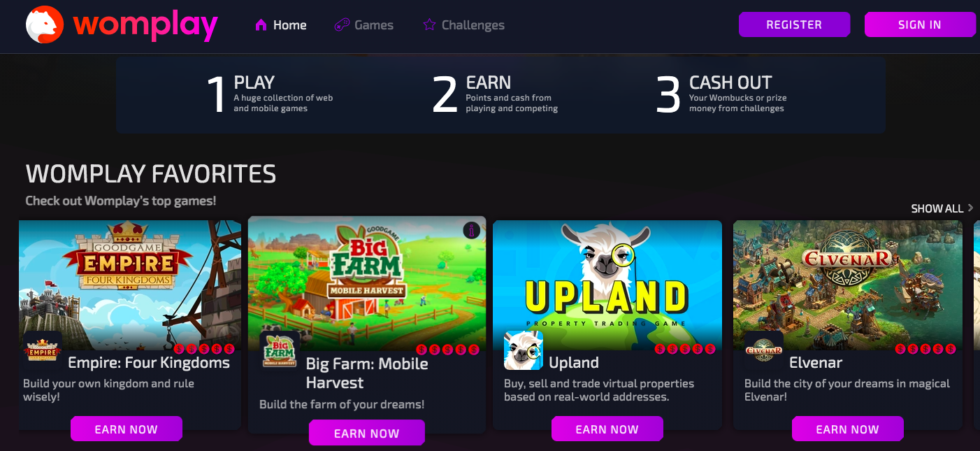980x451 pixels.
Task: Click the Elvenar small game icon
Action: point(763,350)
